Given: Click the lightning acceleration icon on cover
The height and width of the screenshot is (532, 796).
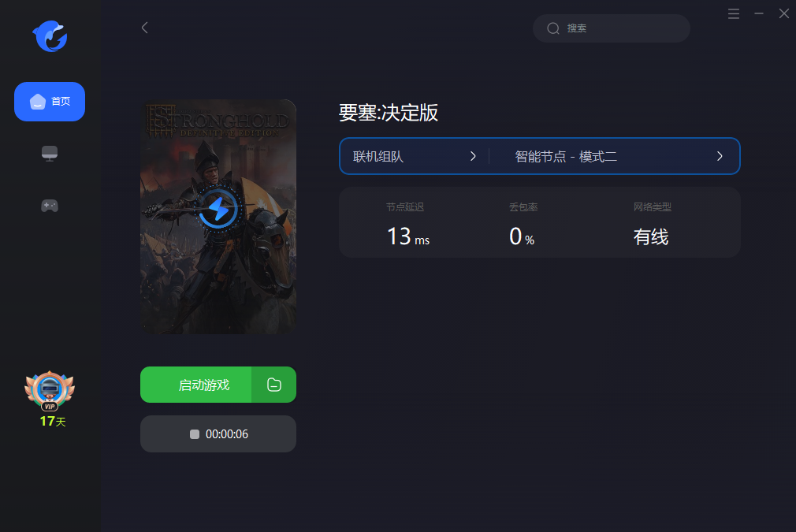Looking at the screenshot, I should pyautogui.click(x=218, y=209).
